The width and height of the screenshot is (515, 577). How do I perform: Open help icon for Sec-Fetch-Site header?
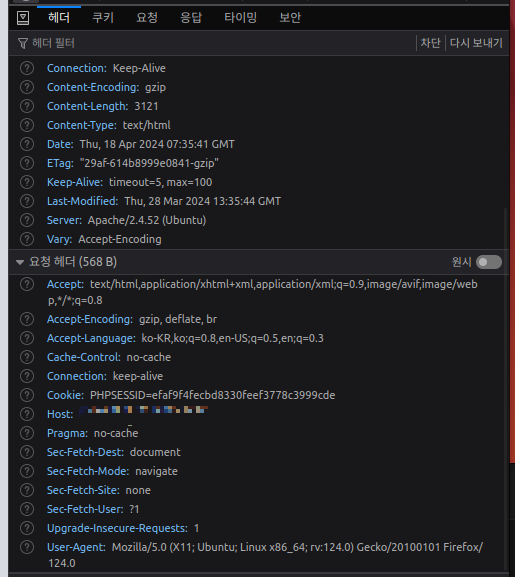[x=27, y=490]
